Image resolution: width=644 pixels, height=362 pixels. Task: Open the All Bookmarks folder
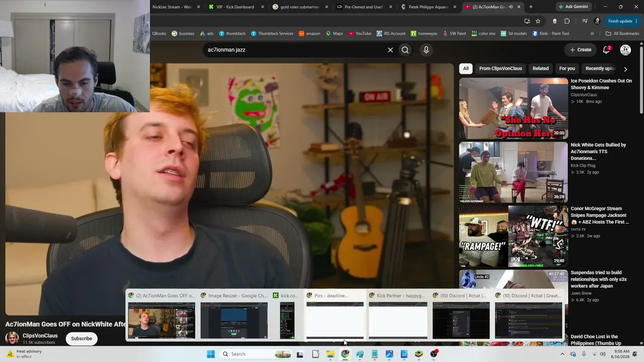[x=622, y=34]
